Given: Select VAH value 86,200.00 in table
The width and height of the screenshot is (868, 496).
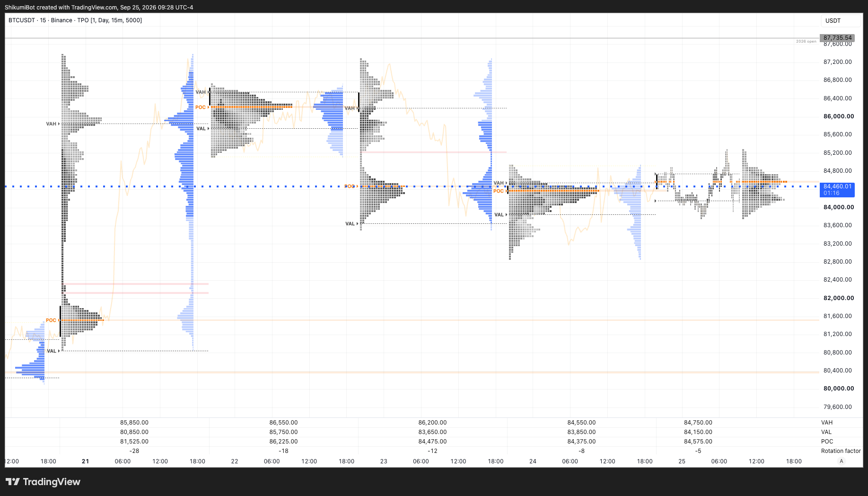Looking at the screenshot, I should tap(432, 423).
